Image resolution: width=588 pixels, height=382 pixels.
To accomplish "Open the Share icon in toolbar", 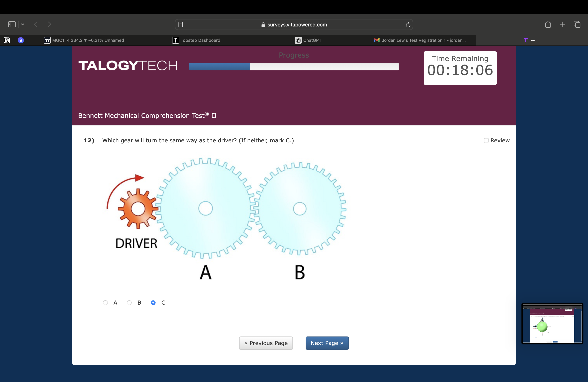I will [x=548, y=24].
